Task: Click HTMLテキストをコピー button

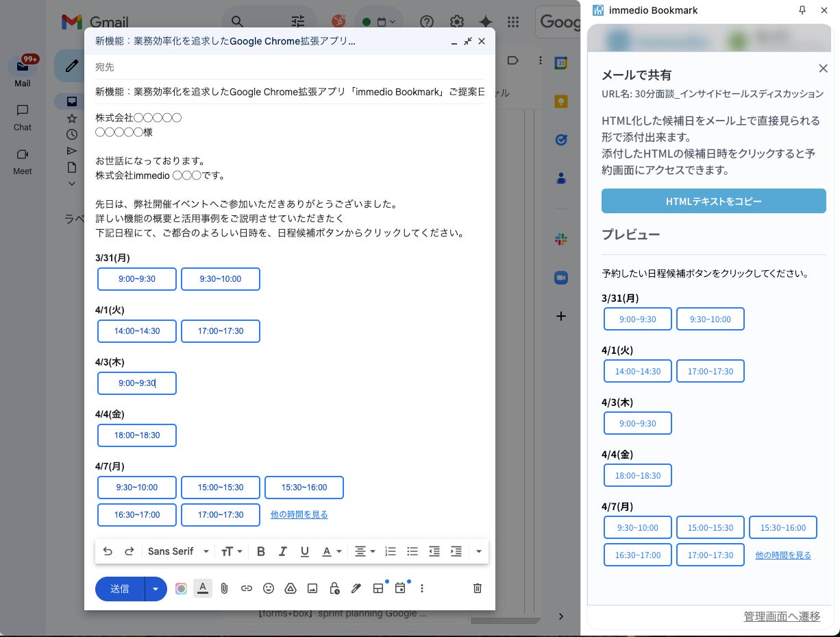Action: click(x=713, y=201)
